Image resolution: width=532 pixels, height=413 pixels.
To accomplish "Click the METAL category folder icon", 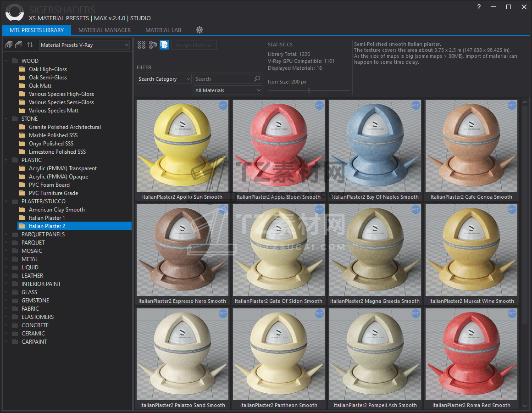I will point(15,259).
